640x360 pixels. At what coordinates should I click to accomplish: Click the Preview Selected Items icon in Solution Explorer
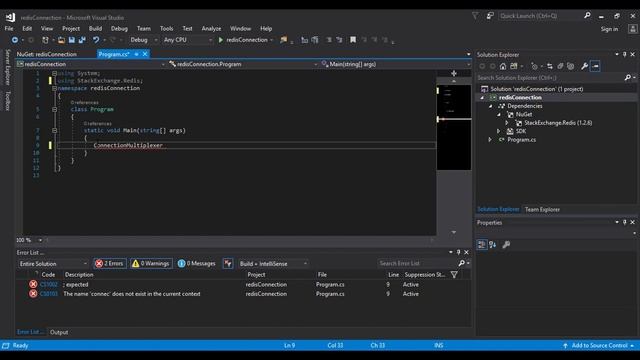pyautogui.click(x=595, y=66)
